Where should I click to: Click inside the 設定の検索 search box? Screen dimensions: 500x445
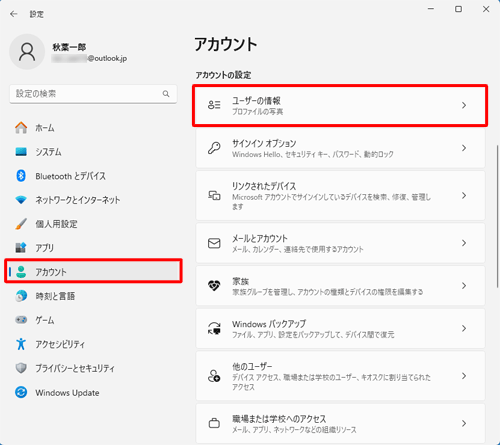(93, 94)
